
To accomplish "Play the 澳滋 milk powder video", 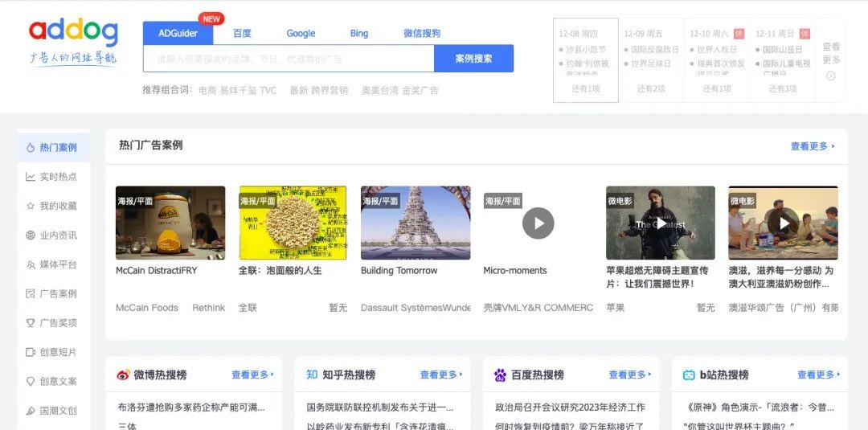I will tap(784, 223).
